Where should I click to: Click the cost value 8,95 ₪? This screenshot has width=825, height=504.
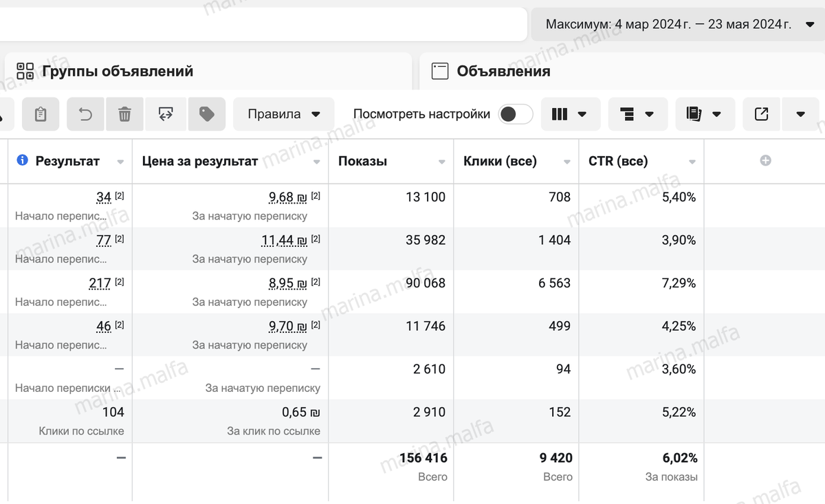(288, 283)
